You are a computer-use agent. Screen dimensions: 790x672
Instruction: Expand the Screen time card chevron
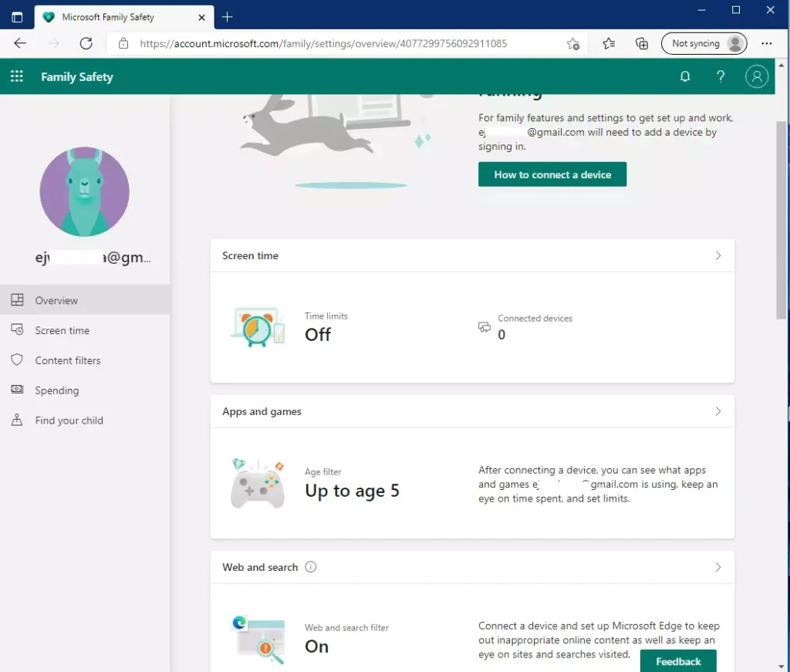click(x=718, y=256)
